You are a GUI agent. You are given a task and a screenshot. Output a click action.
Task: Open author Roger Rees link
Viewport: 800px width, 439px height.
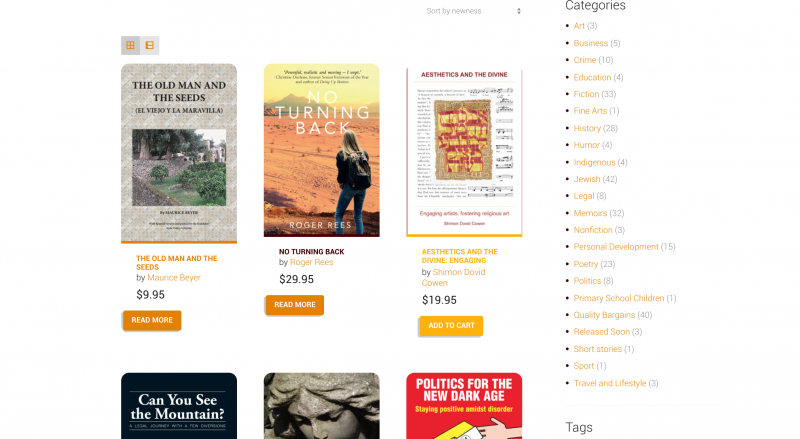coord(311,262)
